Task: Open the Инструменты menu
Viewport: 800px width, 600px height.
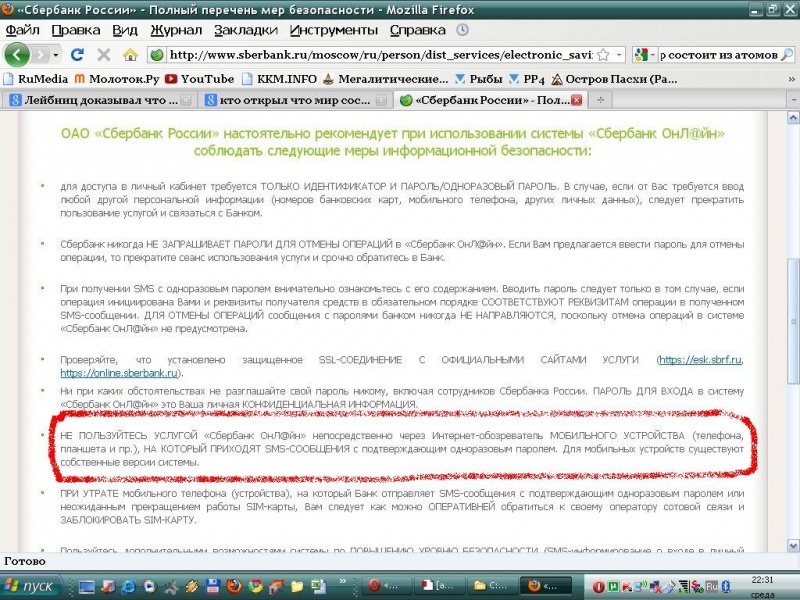Action: tap(334, 30)
